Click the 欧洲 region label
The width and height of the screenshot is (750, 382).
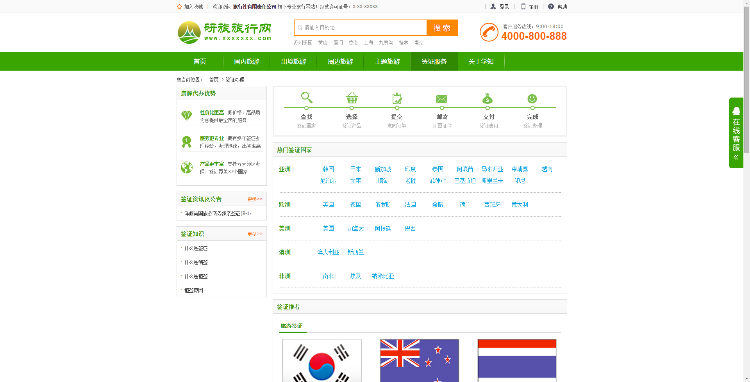[285, 205]
